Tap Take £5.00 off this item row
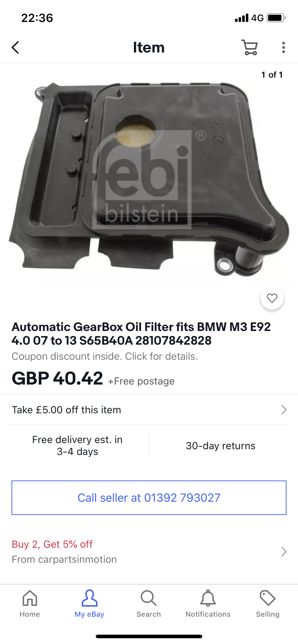 [x=149, y=410]
